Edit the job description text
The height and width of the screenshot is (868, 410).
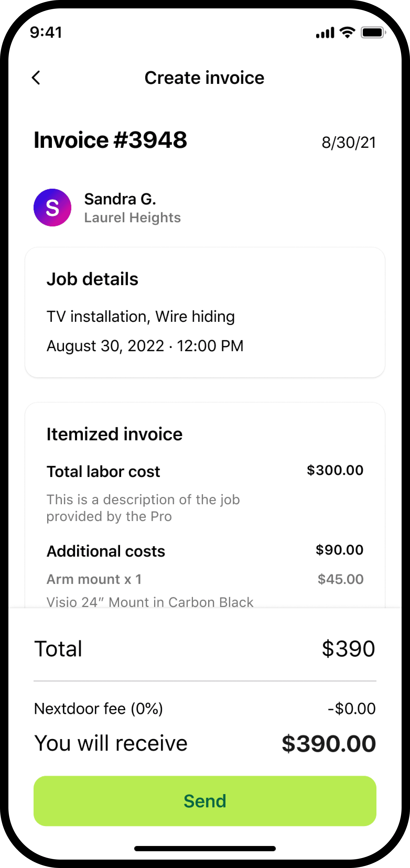(143, 508)
